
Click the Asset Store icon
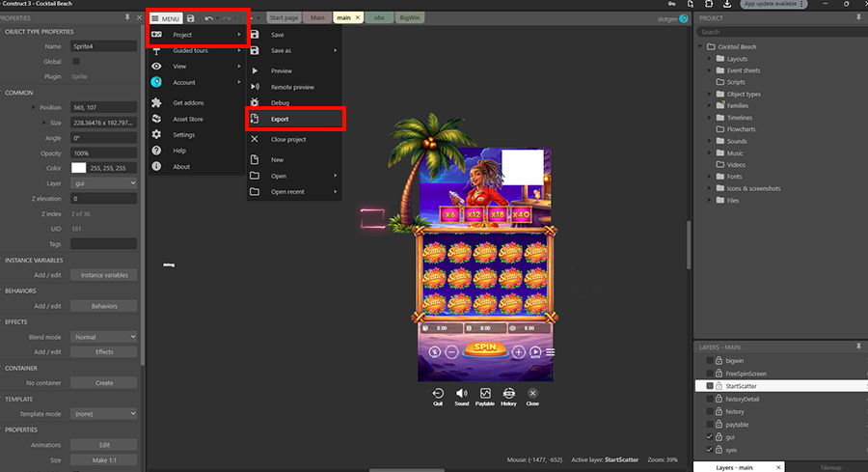click(x=156, y=119)
